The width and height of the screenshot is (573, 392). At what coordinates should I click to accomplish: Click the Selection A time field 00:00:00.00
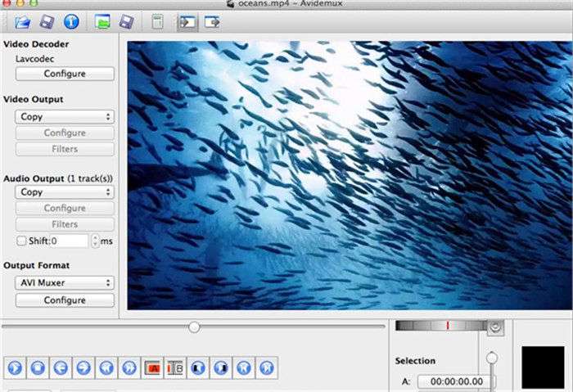click(455, 381)
